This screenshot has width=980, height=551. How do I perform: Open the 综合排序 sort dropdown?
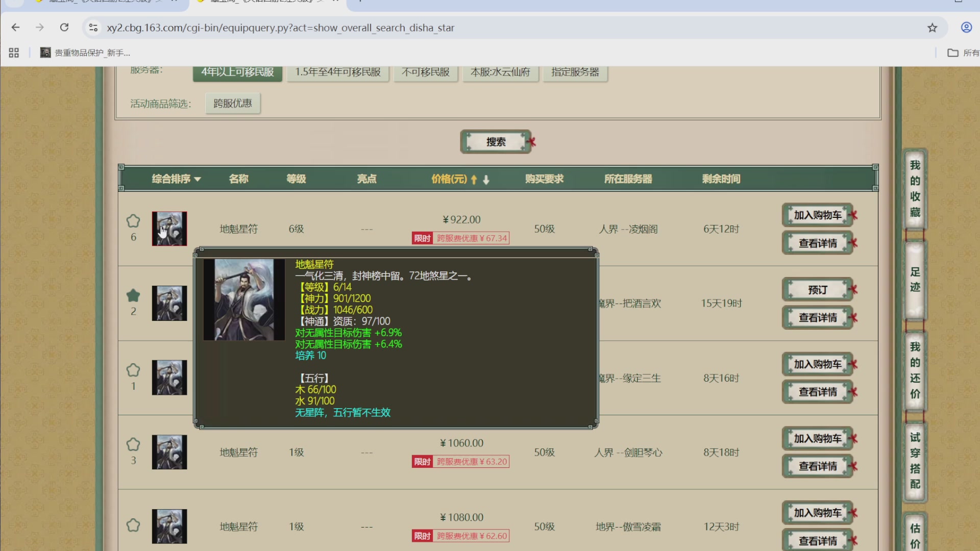[x=175, y=179]
